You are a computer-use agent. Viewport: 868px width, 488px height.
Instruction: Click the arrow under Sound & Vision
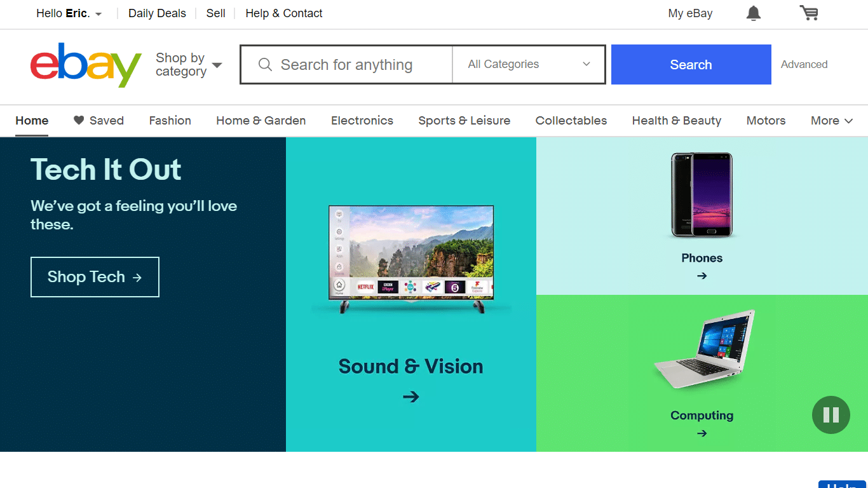pos(410,396)
